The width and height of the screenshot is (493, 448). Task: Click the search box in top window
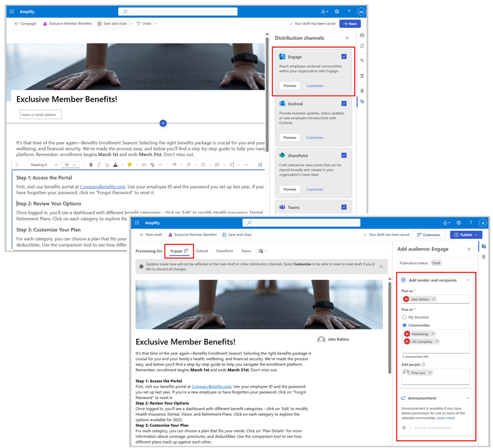coord(178,11)
